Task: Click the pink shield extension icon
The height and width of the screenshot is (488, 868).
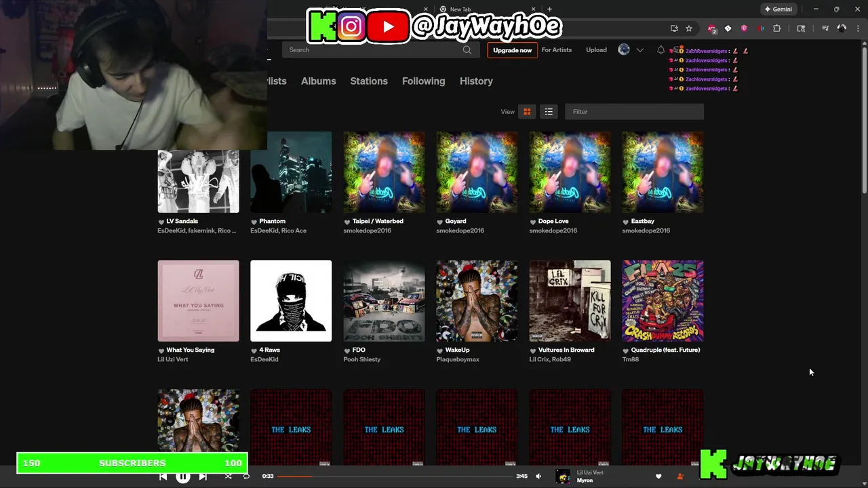Action: tap(744, 28)
